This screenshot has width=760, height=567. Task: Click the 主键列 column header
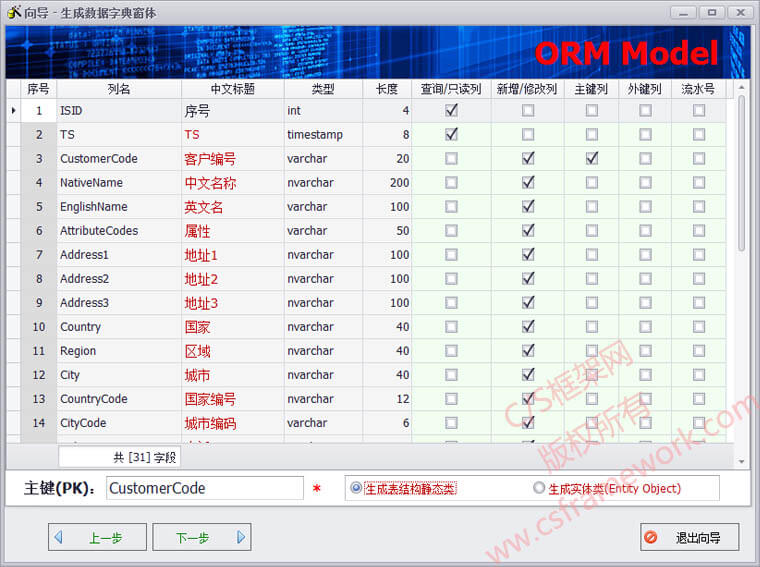591,89
